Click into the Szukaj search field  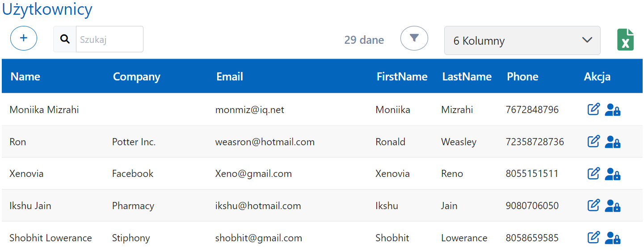tap(109, 39)
